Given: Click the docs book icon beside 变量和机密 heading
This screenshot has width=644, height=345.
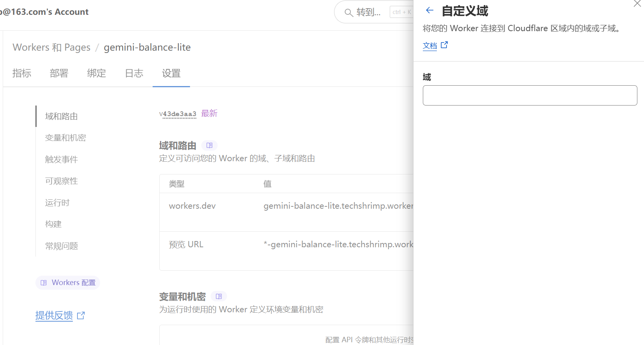Looking at the screenshot, I should point(219,297).
